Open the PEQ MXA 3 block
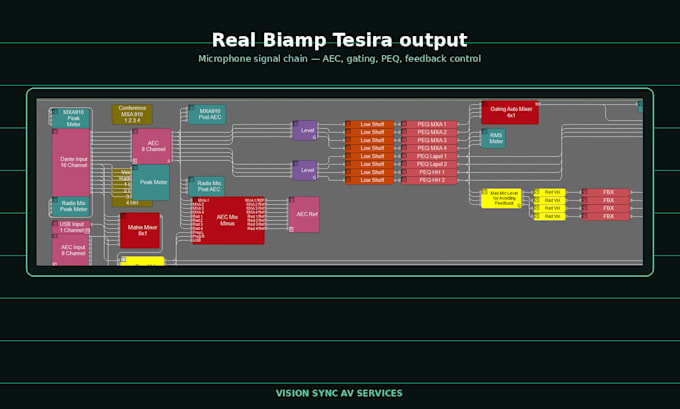Screen dimensions: 680x409 click(429, 141)
